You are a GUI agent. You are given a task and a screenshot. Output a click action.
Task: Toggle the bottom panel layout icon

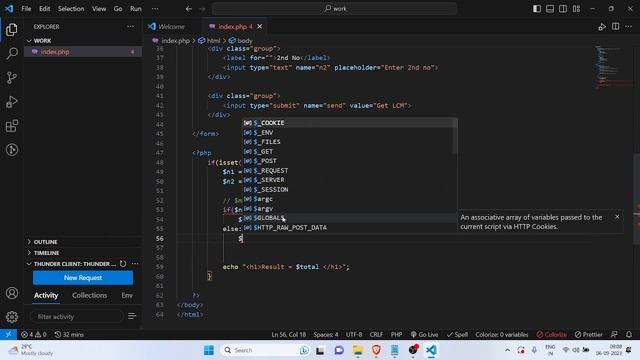[550, 9]
